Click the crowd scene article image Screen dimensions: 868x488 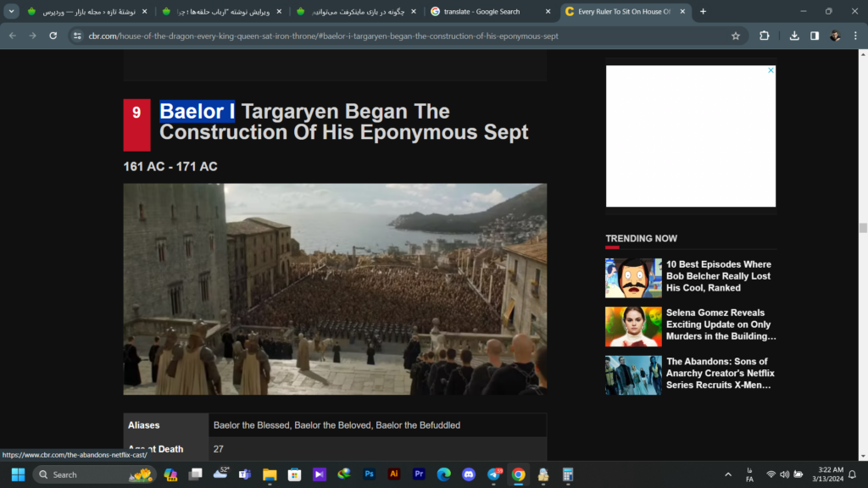[x=335, y=290]
